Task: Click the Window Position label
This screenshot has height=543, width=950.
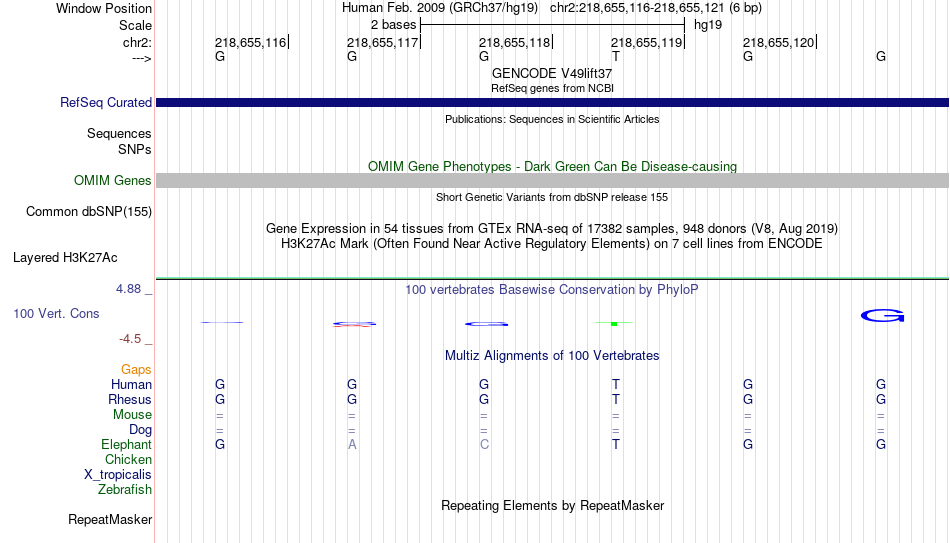Action: tap(104, 8)
